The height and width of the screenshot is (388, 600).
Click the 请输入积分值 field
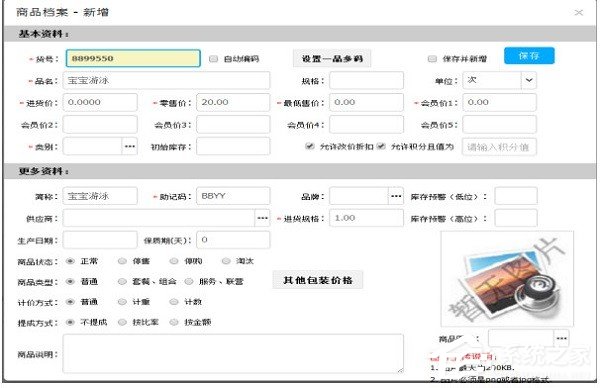click(x=499, y=147)
